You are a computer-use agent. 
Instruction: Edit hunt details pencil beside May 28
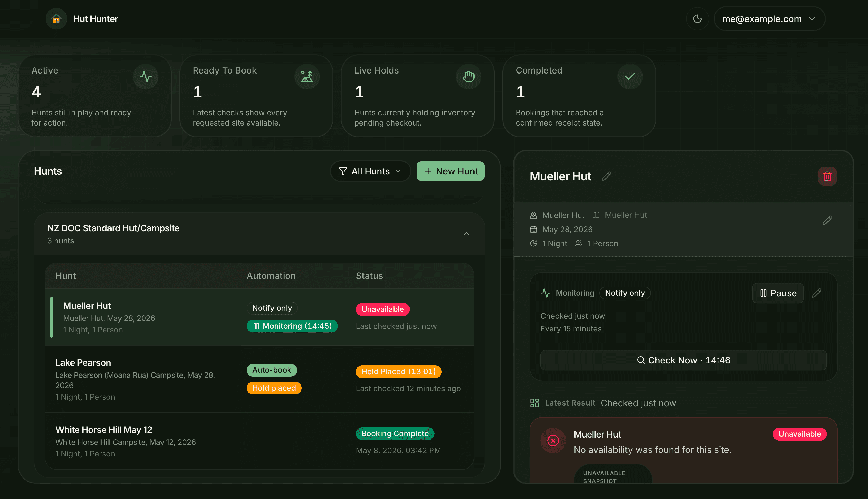tap(827, 220)
